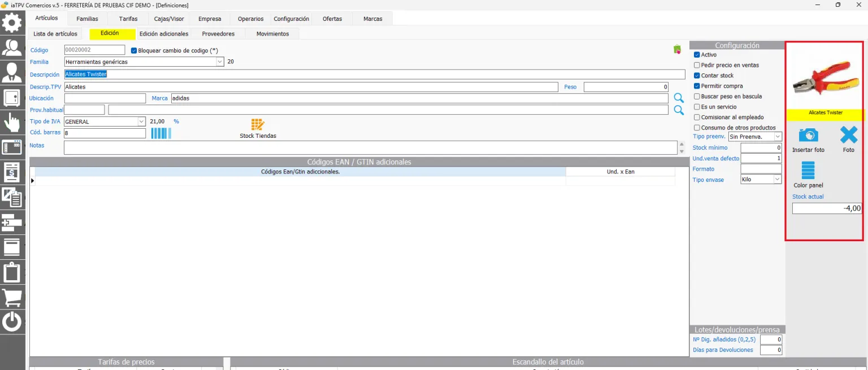
Task: Open the settings gear in the sidebar
Action: 12,23
